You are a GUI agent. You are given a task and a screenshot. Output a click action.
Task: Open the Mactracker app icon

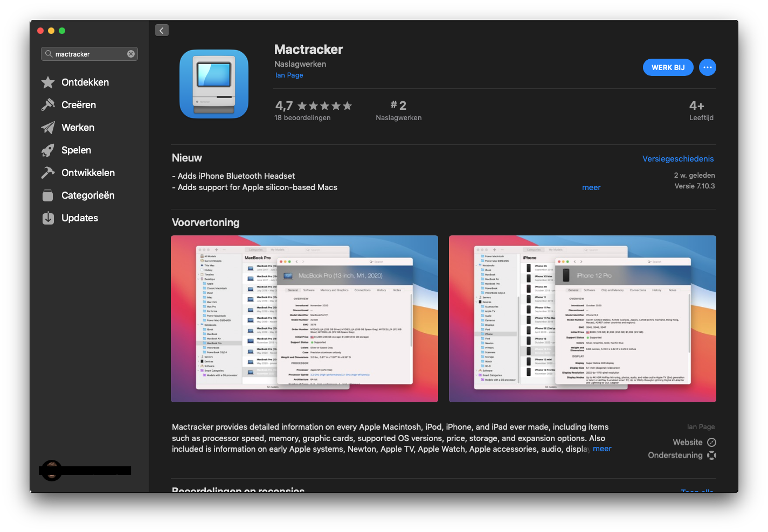pos(214,84)
